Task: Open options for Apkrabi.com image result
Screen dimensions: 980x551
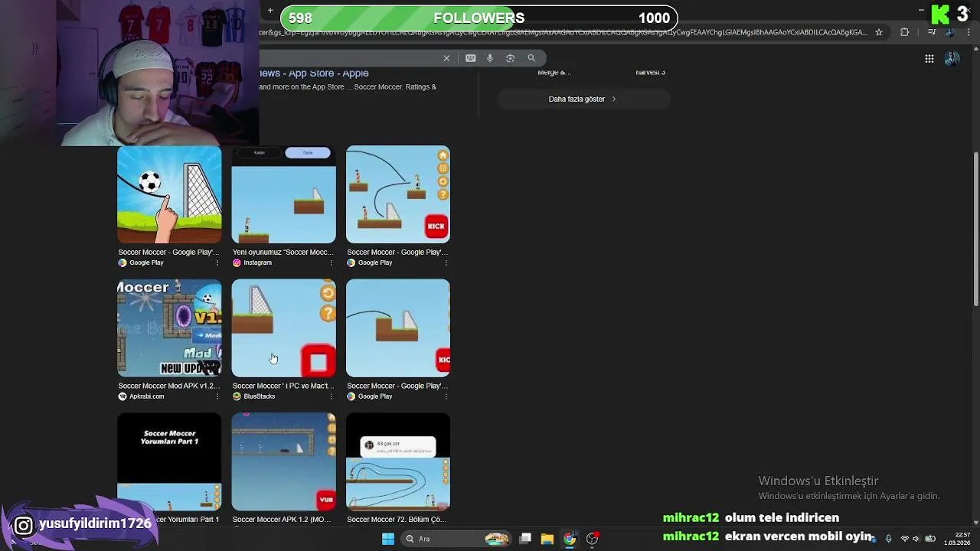Action: (217, 396)
